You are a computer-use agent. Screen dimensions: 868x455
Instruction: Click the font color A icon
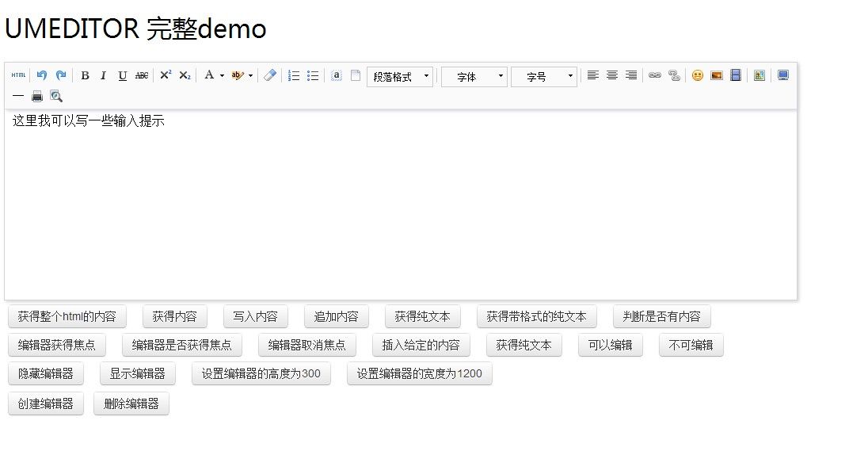click(209, 75)
